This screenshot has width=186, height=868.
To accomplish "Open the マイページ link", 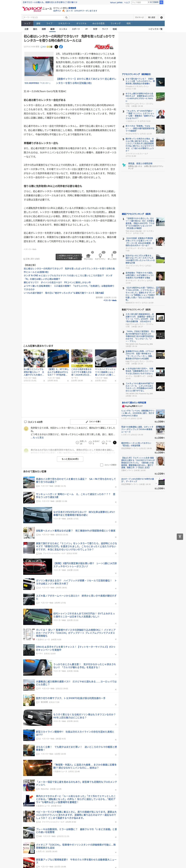I will pos(139,18).
